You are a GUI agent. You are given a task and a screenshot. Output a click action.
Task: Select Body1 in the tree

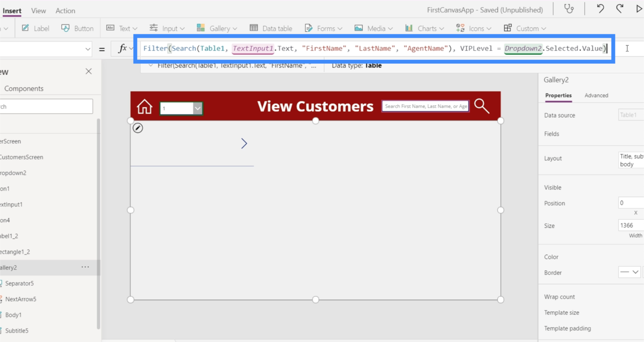(13, 315)
